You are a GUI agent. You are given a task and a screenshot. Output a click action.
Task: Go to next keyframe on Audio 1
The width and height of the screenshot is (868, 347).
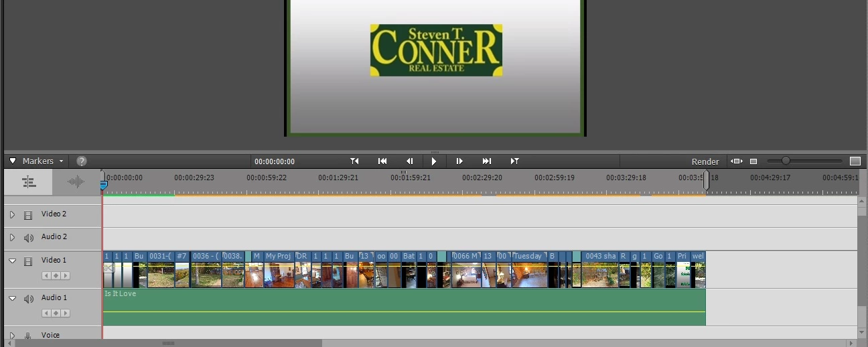(65, 314)
